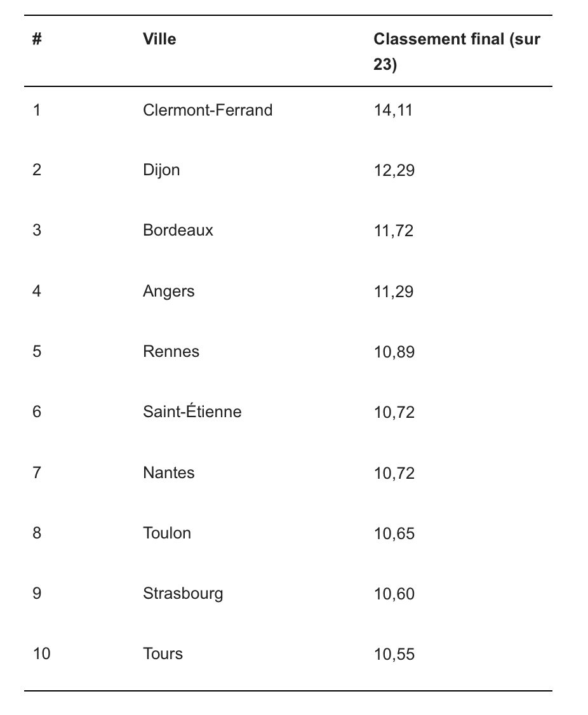588x715 pixels.
Task: Select the Strasbourg city cell
Action: 183,594
